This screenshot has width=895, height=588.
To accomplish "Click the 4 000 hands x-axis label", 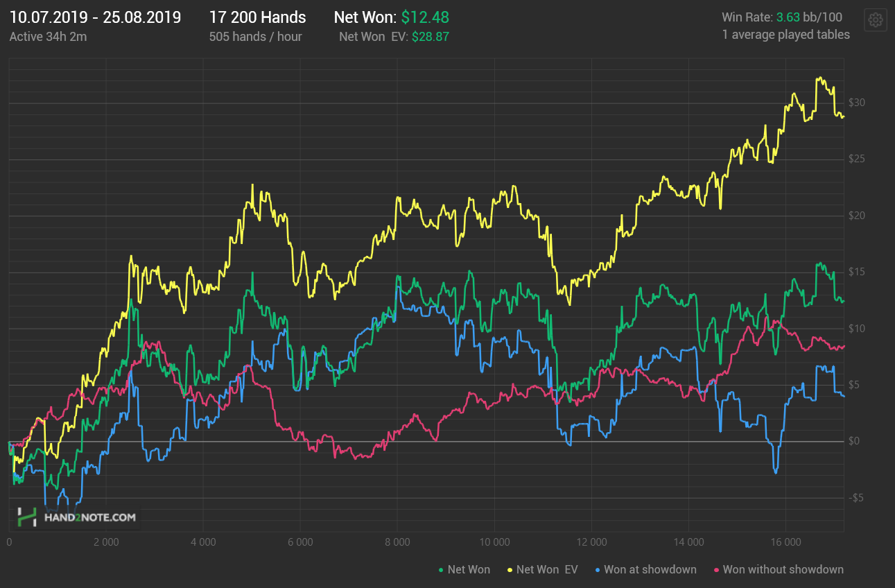I will coord(202,542).
